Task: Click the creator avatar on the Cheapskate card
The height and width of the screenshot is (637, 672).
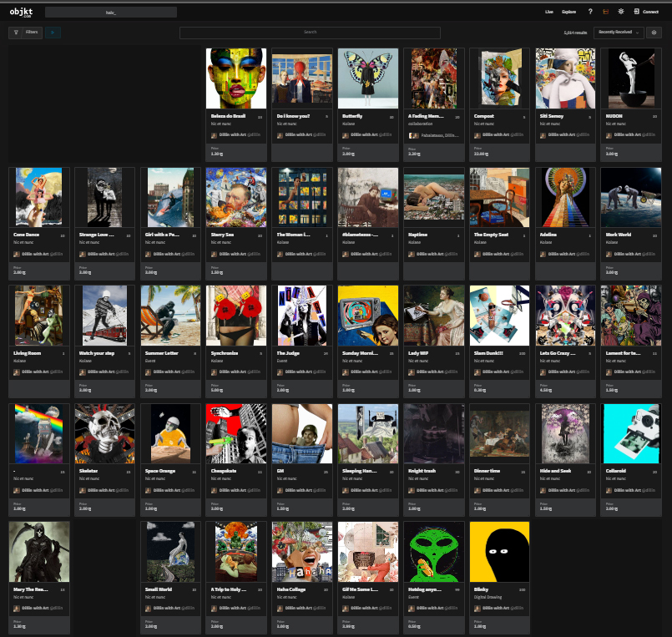Action: tap(214, 490)
